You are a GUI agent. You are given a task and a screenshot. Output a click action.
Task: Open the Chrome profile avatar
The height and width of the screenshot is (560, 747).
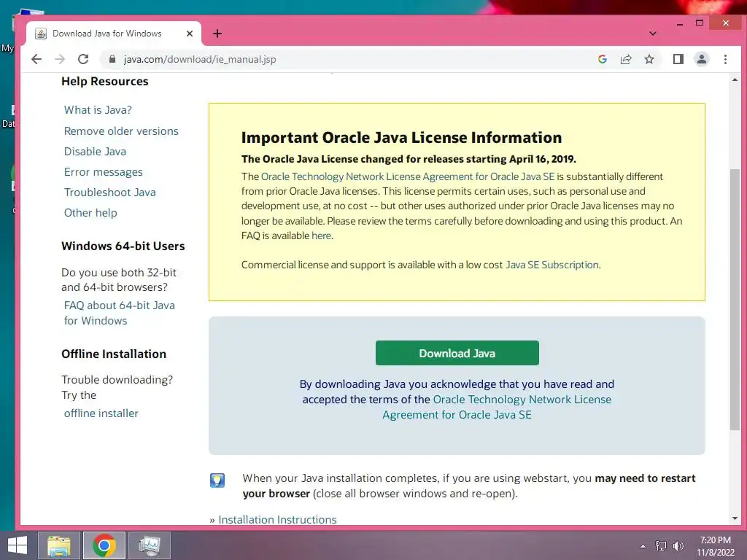pos(701,59)
